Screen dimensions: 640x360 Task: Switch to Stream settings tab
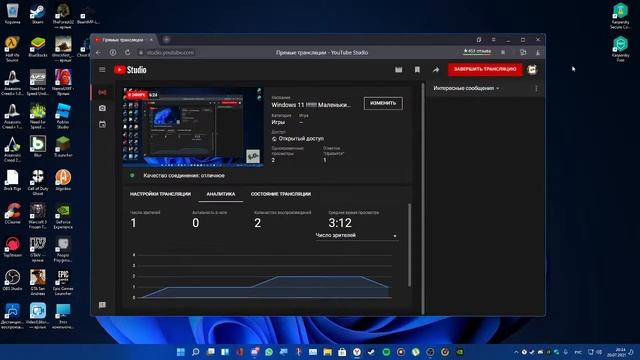coord(160,194)
